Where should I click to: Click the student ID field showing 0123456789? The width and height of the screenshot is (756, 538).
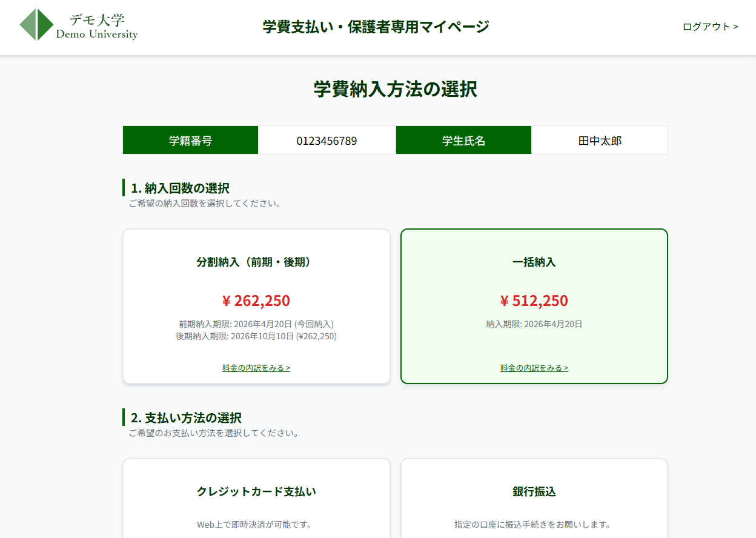[x=326, y=140]
